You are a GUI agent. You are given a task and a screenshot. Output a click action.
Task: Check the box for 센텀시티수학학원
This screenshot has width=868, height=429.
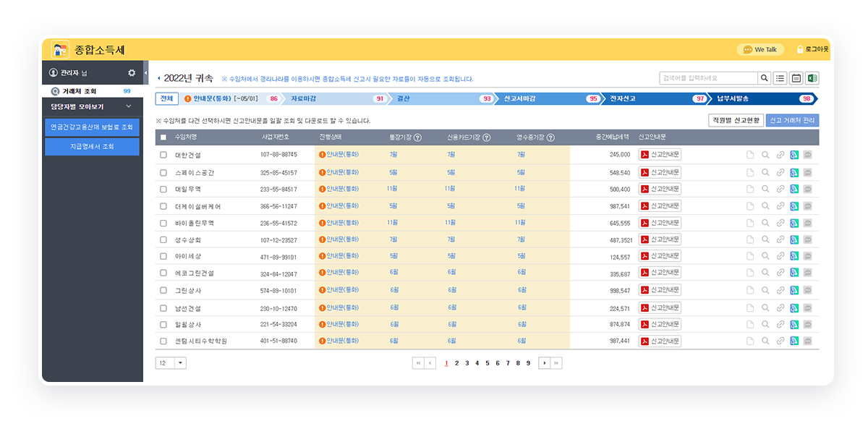(163, 341)
